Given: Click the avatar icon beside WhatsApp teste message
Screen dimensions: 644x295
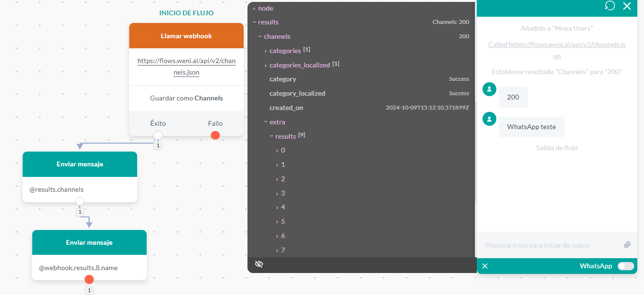Looking at the screenshot, I should (489, 119).
